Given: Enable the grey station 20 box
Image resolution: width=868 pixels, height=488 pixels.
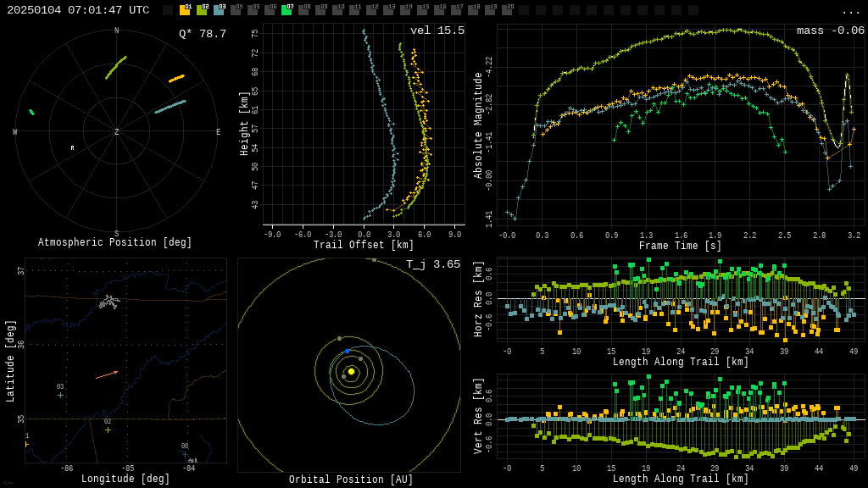Looking at the screenshot, I should tap(507, 10).
